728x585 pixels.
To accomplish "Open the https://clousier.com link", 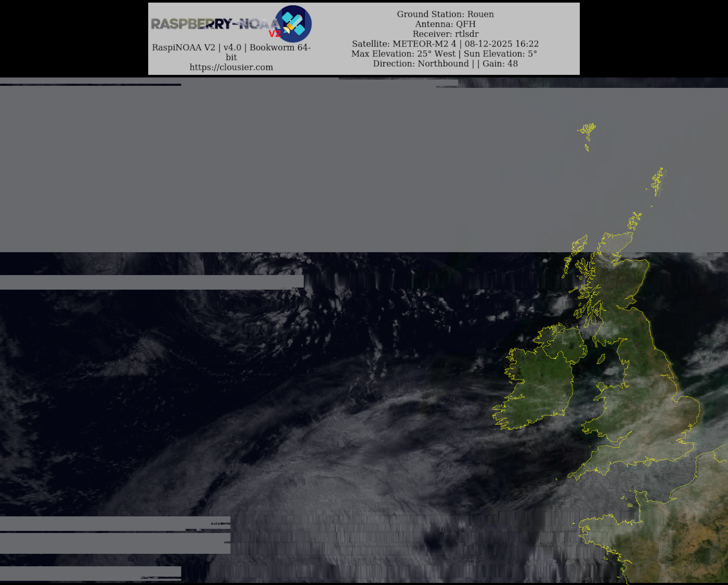I will (x=231, y=67).
